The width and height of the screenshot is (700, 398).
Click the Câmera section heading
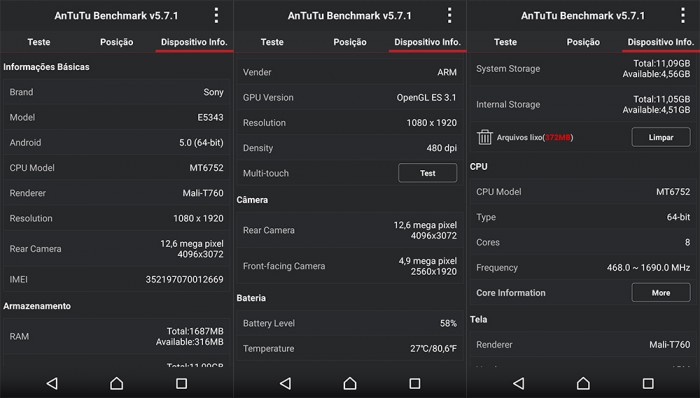[252, 200]
